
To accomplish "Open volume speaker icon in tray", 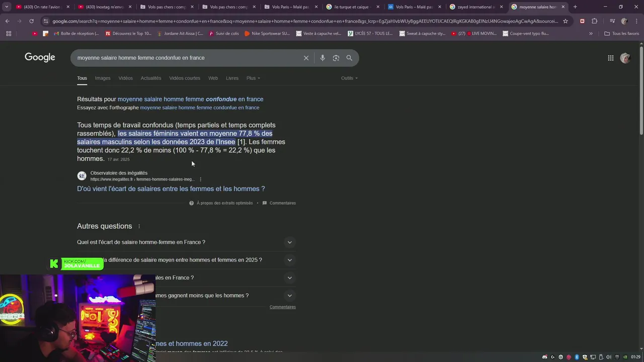I will click(609, 357).
